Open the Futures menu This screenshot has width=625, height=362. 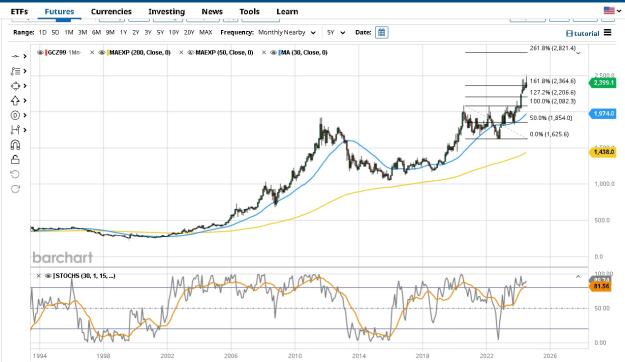point(59,12)
